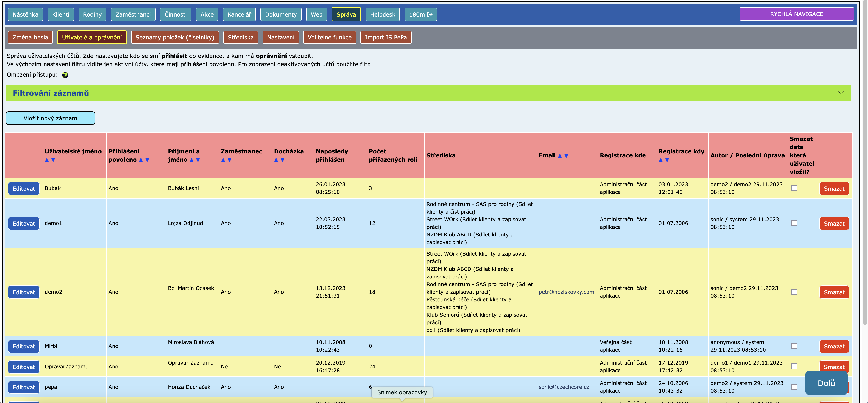Sort Registrace kdy column descending arrow
Viewport: 868px width, 403px height.
tap(667, 160)
